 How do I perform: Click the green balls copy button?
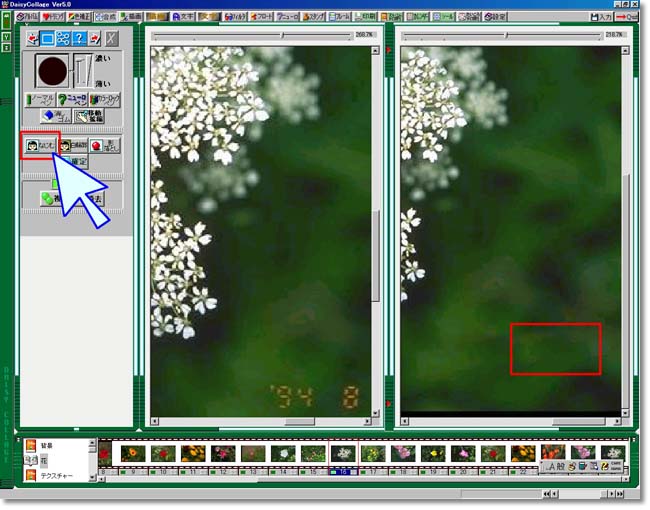pos(51,199)
